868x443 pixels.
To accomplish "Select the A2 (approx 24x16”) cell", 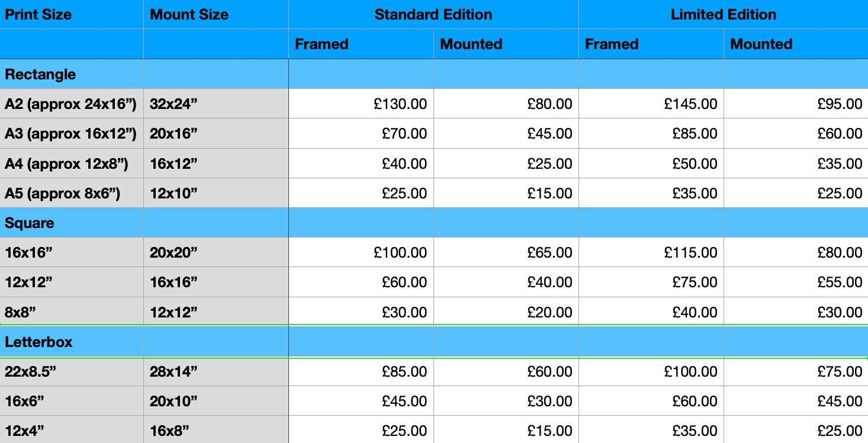I will [x=72, y=104].
